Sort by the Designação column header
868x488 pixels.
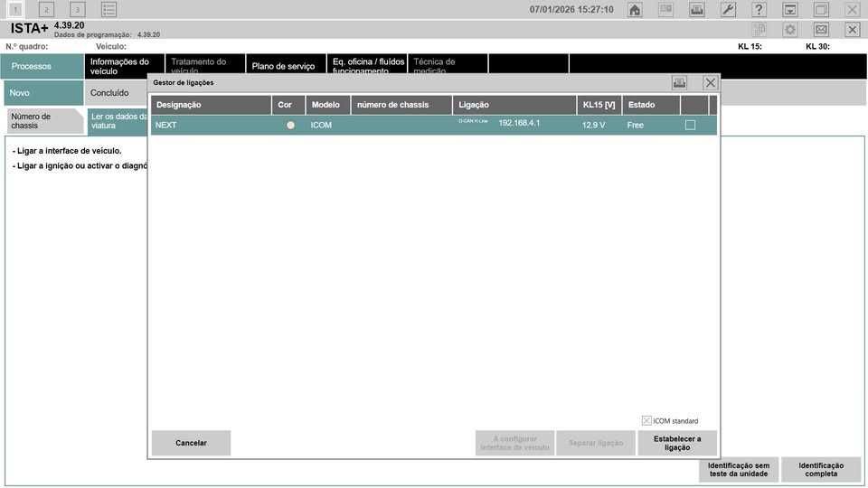[211, 105]
